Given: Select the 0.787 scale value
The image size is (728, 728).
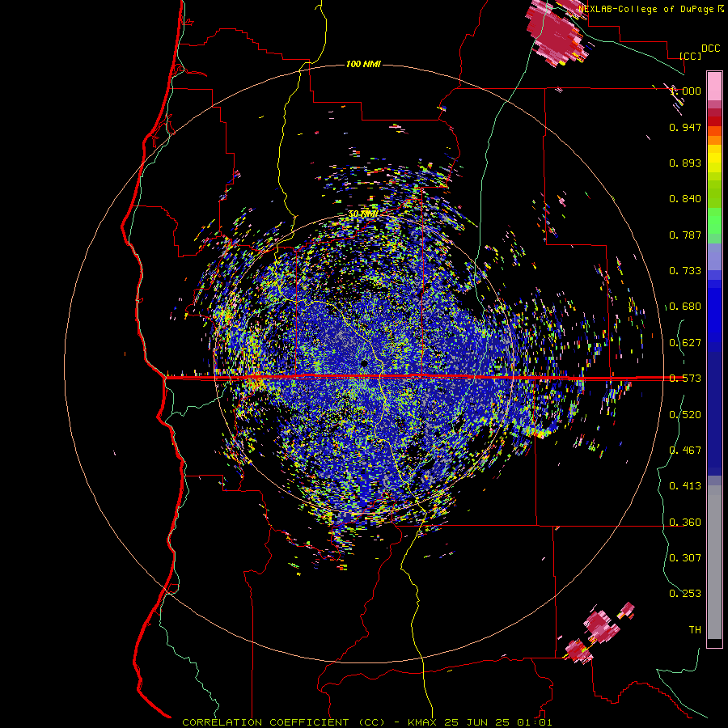Looking at the screenshot, I should click(685, 235).
